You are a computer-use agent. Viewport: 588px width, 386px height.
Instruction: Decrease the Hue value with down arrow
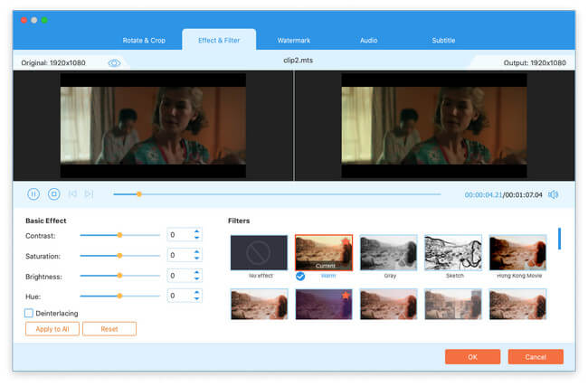[197, 298]
